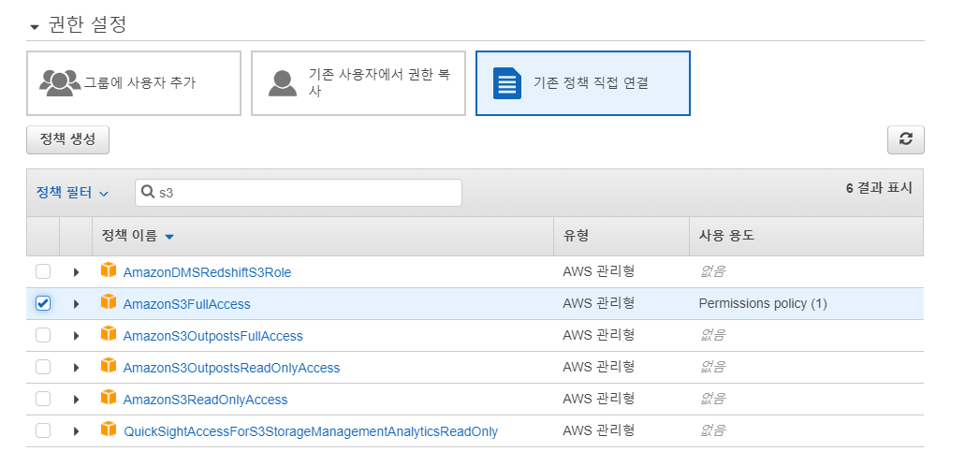
Task: Expand the AmazonS3ReadOnlyAccess row details arrow
Action: click(76, 400)
